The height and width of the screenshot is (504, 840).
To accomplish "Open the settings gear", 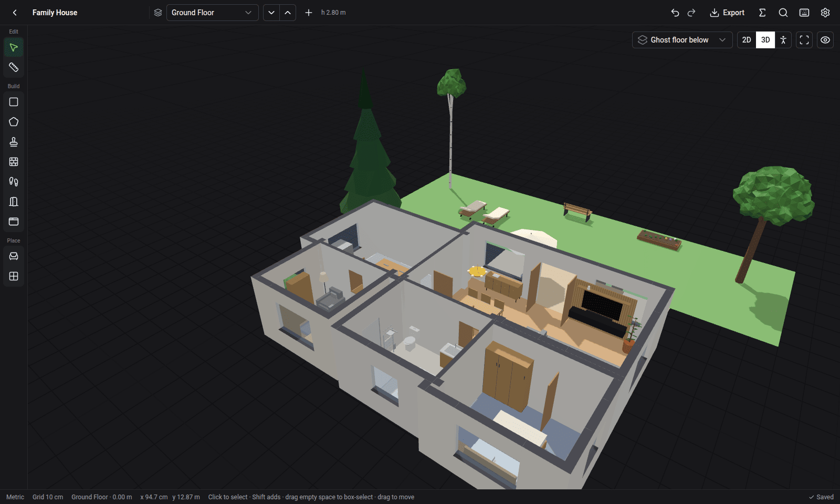I will point(825,13).
